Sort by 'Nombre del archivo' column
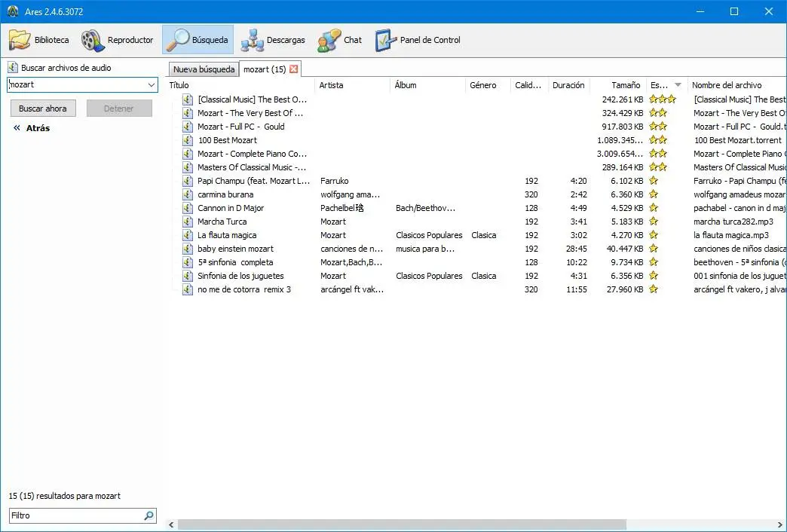Image resolution: width=787 pixels, height=532 pixels. [736, 85]
